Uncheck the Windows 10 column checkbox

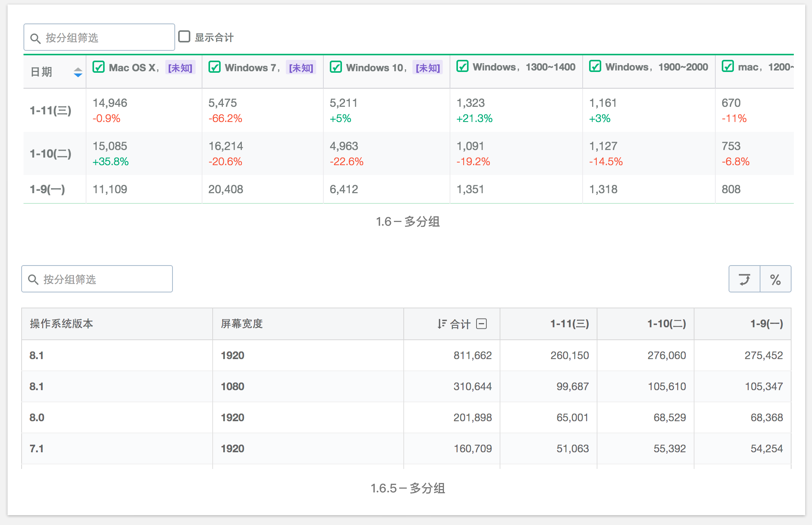coord(336,67)
